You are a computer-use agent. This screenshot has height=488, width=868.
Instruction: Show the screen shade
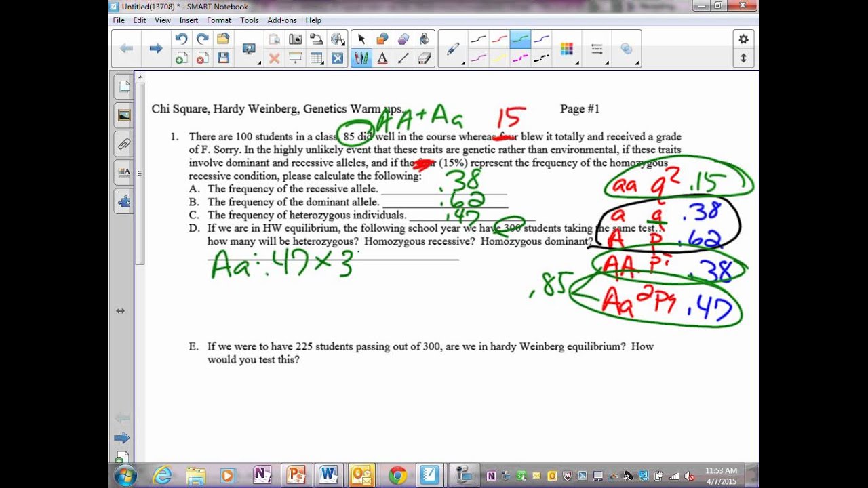pyautogui.click(x=296, y=58)
